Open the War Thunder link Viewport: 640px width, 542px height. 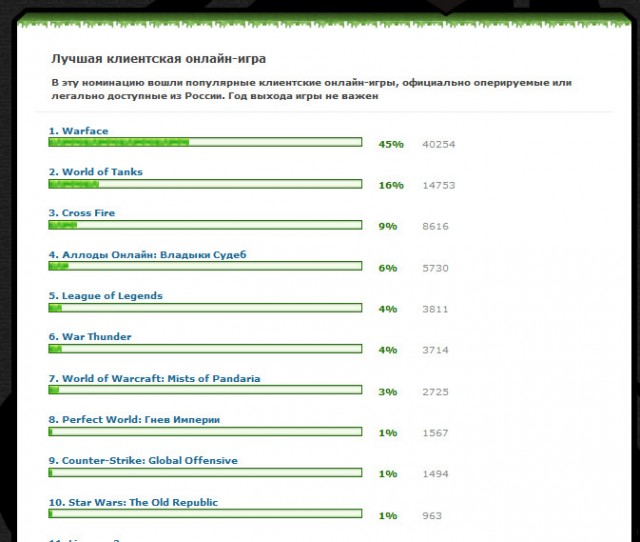tap(90, 337)
